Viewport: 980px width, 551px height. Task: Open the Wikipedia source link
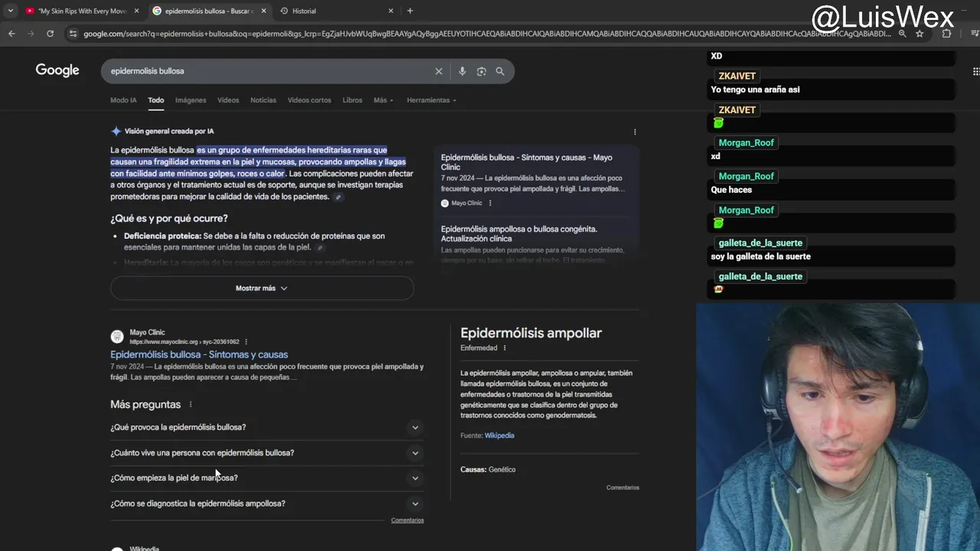(x=499, y=435)
